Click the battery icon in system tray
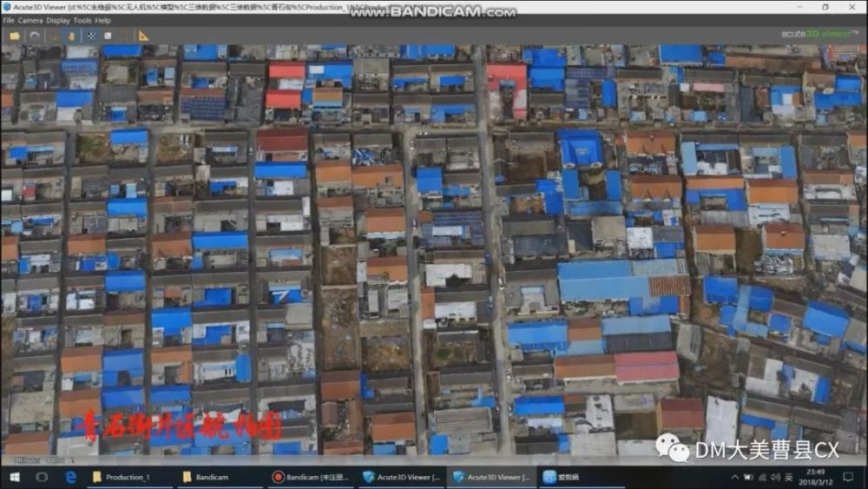The width and height of the screenshot is (868, 489). [x=748, y=477]
